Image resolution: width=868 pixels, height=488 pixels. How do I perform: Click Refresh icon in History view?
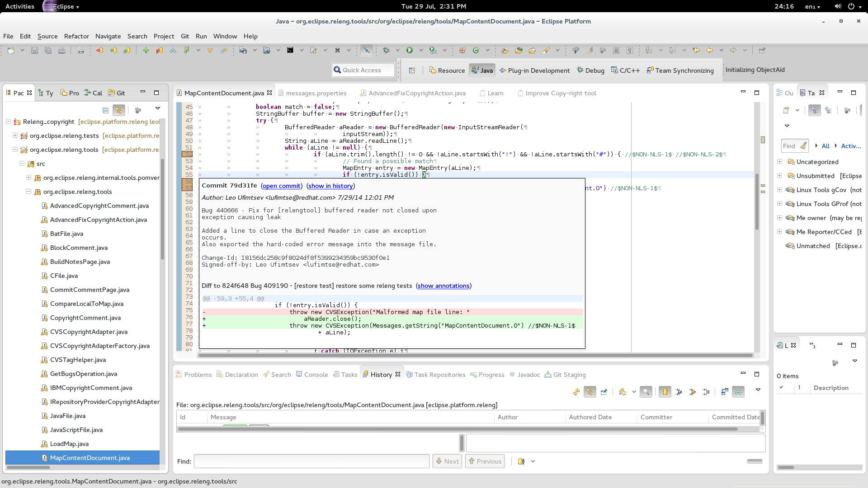[576, 392]
